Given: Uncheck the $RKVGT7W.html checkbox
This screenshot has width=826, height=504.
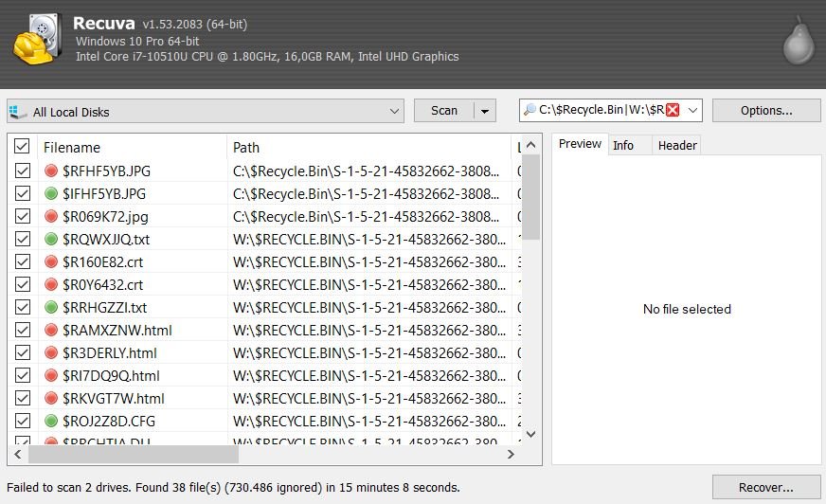Looking at the screenshot, I should [23, 398].
